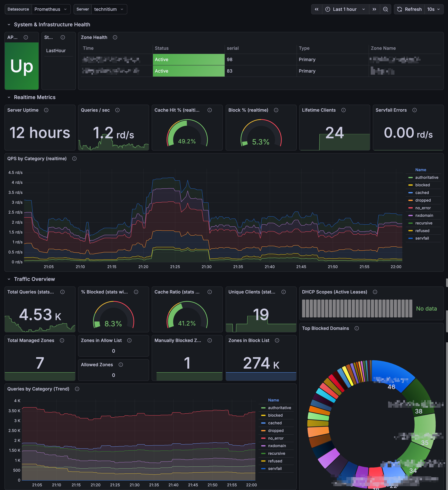The image size is (448, 490).
Task: Click info icon next to Lifetime Clients
Action: coord(343,110)
